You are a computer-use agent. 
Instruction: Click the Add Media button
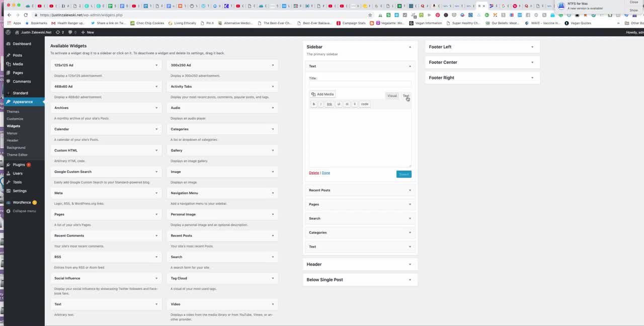323,94
